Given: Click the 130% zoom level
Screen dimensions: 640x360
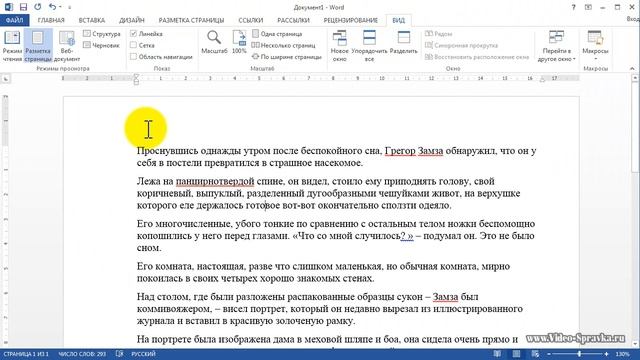Looking at the screenshot, I should (622, 354).
